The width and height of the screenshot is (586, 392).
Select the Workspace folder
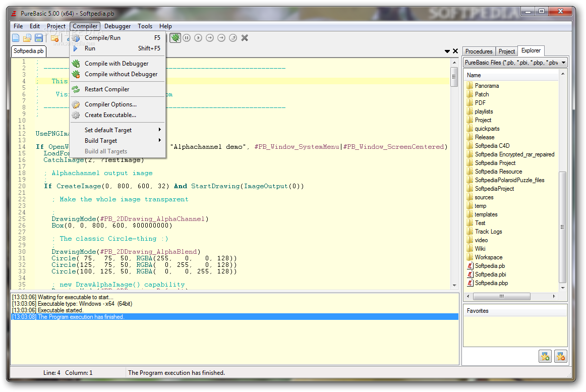tap(489, 257)
